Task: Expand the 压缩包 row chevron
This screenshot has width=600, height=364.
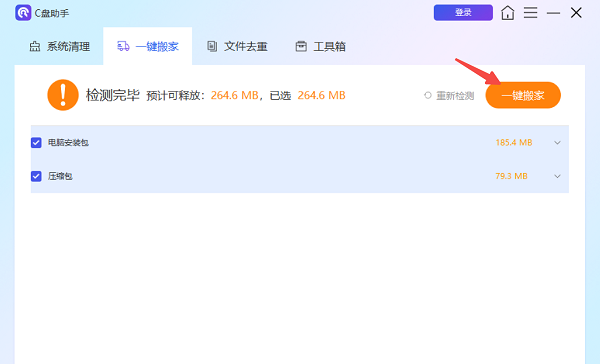Action: point(558,176)
